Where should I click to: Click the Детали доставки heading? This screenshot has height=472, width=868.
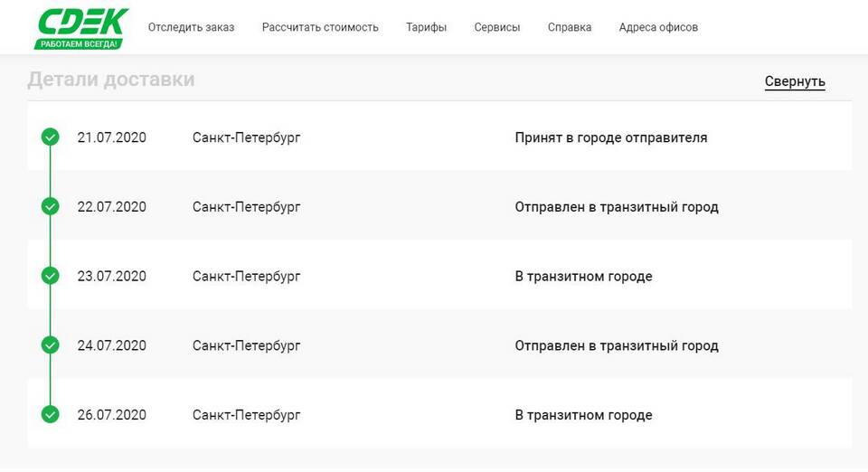point(110,80)
